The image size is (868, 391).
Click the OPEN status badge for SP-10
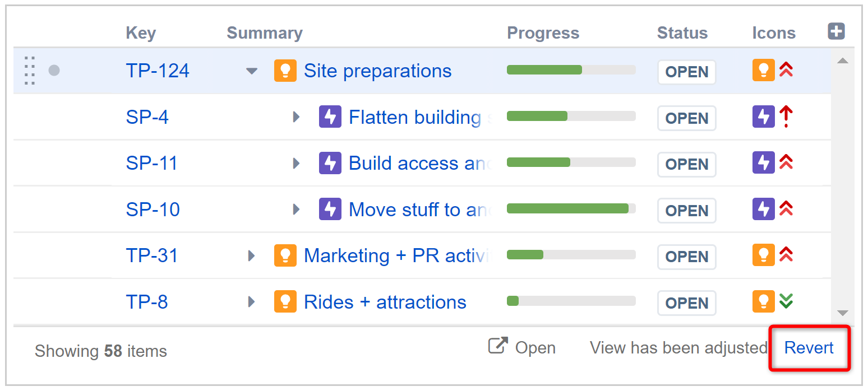[x=686, y=211]
